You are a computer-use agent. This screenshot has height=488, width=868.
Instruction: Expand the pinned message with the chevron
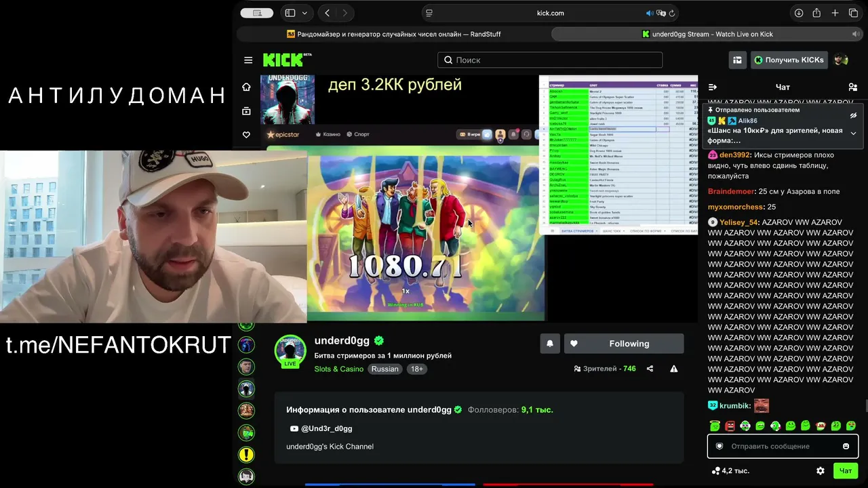853,134
